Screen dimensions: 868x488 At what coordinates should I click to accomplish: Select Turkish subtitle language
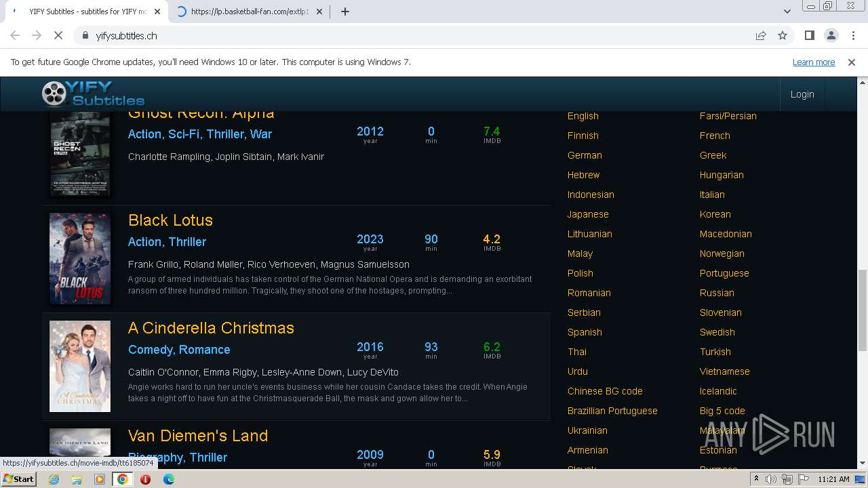(715, 352)
